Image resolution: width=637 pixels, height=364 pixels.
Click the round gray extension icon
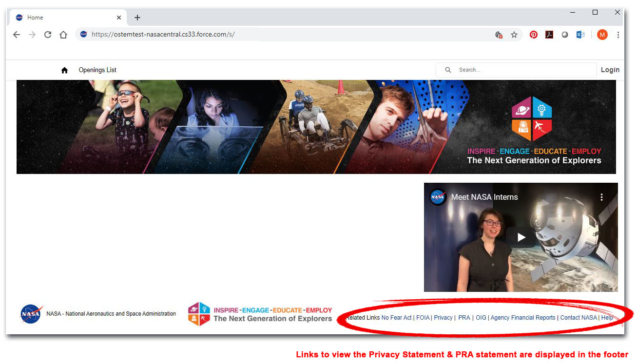(565, 35)
